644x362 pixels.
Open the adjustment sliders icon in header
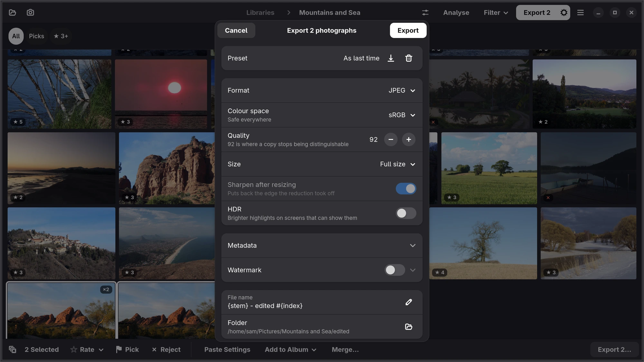425,13
